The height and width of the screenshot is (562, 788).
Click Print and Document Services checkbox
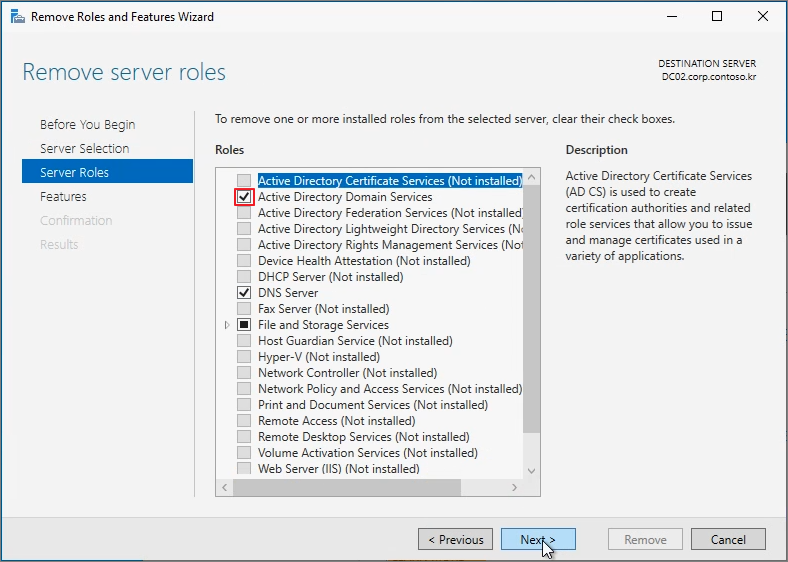click(x=244, y=405)
